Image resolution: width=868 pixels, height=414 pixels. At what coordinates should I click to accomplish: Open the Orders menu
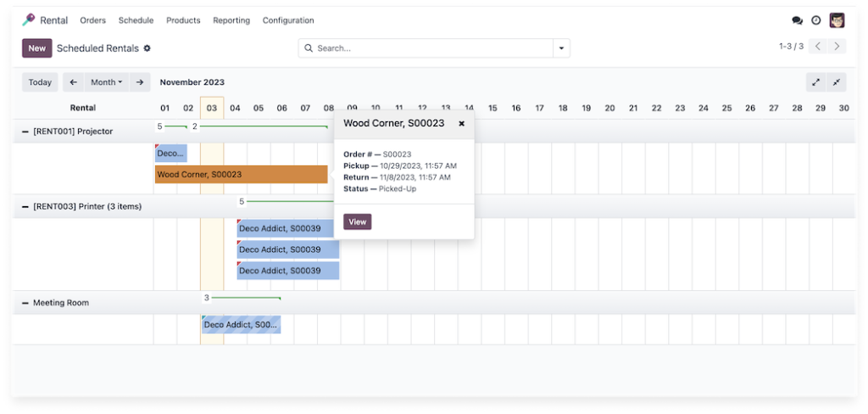coord(93,20)
